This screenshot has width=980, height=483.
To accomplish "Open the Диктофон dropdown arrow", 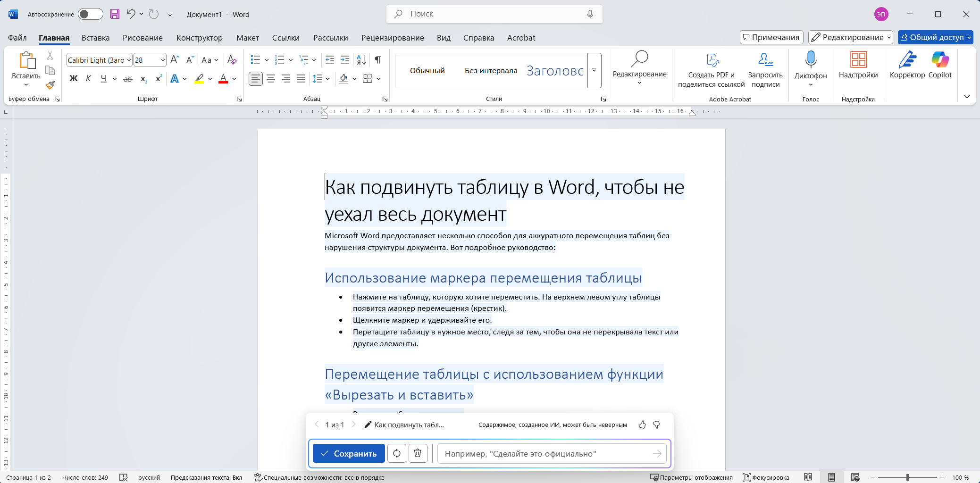I will click(x=811, y=85).
